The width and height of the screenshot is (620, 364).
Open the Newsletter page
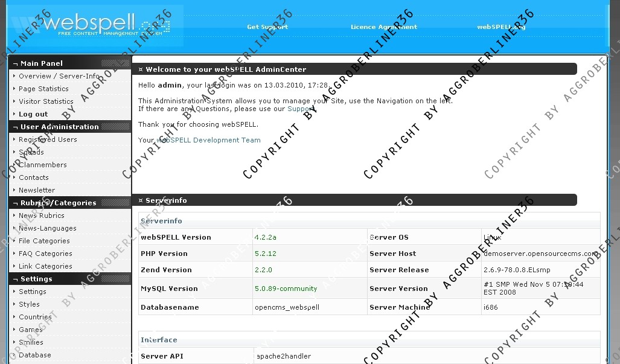pos(37,190)
